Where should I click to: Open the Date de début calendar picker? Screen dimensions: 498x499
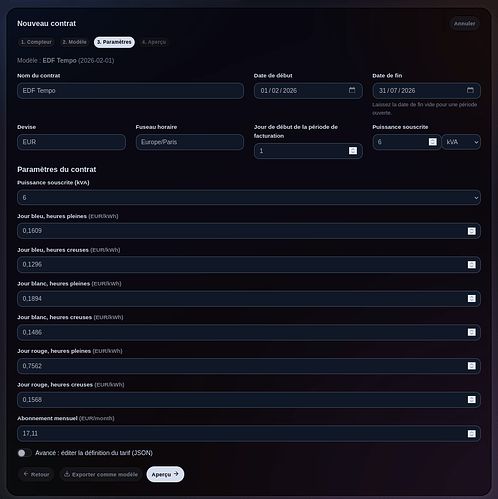tap(352, 90)
